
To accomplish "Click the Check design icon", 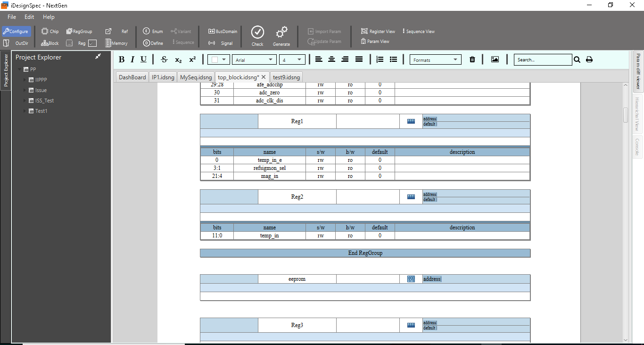I will (x=257, y=33).
